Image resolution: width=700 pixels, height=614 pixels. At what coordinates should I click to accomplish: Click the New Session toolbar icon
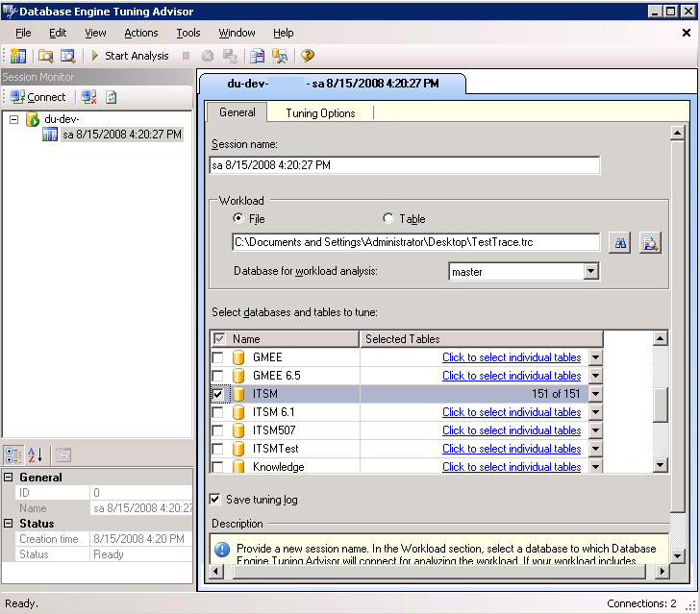(x=17, y=56)
